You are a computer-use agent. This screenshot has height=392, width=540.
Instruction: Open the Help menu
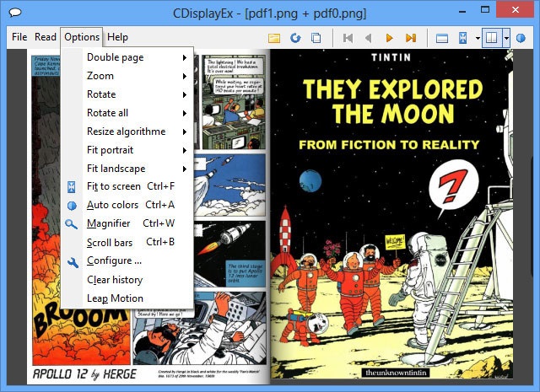click(x=118, y=37)
